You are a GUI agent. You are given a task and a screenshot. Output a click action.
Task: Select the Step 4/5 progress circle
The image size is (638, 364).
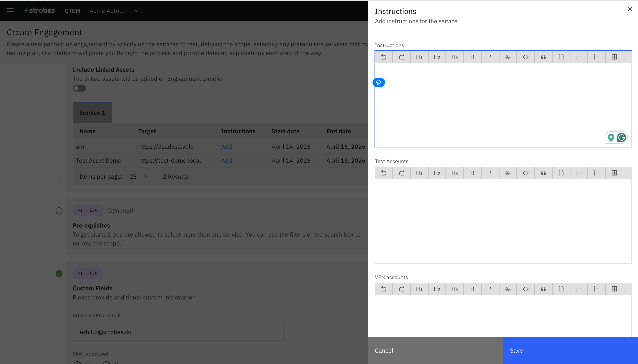pyautogui.click(x=59, y=211)
